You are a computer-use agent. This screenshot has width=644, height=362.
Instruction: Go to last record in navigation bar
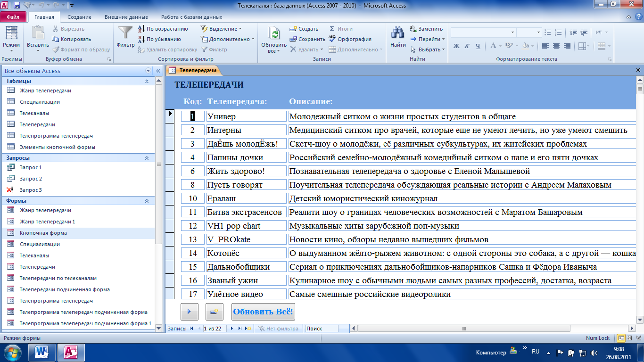240,329
